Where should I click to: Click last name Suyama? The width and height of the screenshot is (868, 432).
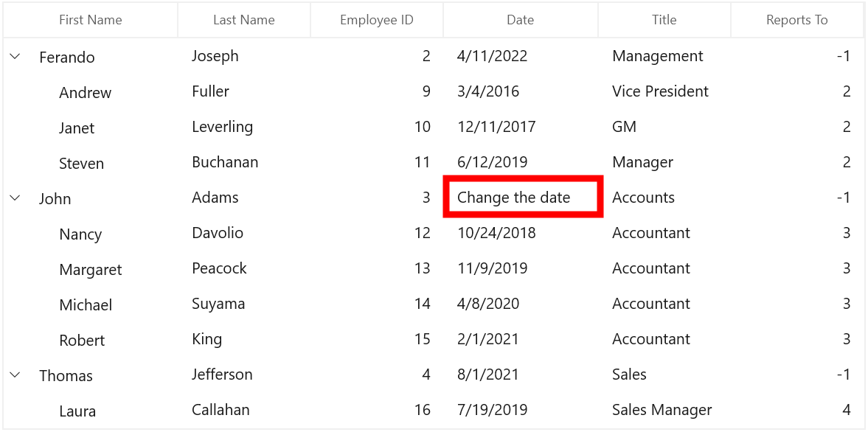click(x=219, y=304)
